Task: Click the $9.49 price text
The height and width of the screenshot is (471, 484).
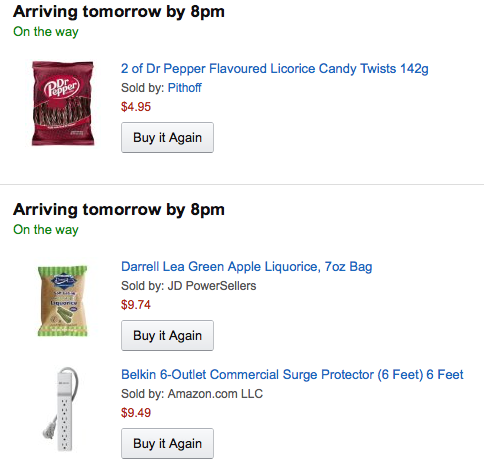Action: [136, 413]
